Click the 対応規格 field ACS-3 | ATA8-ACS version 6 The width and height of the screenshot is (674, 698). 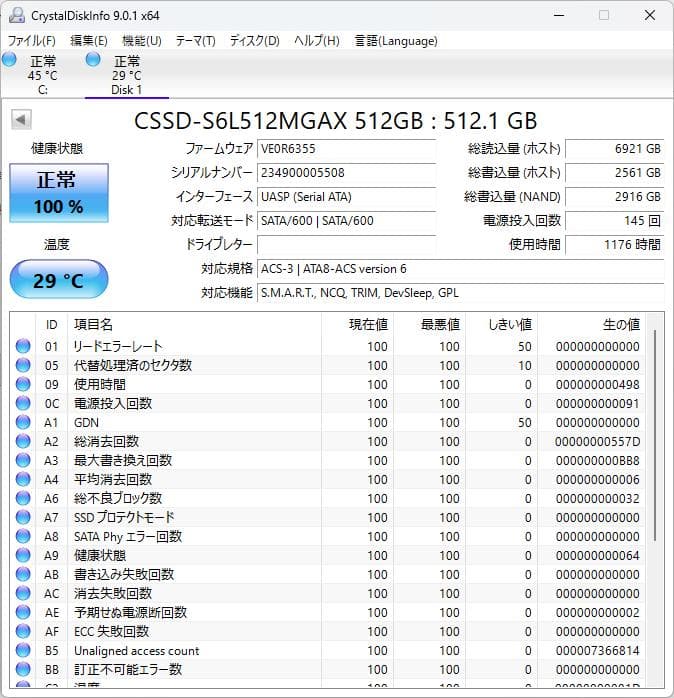tap(460, 269)
